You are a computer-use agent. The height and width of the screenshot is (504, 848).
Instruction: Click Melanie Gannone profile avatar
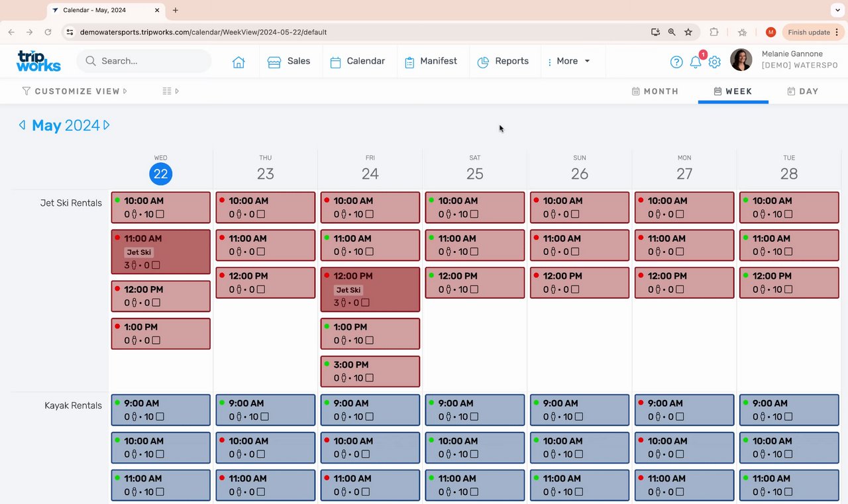coord(741,60)
